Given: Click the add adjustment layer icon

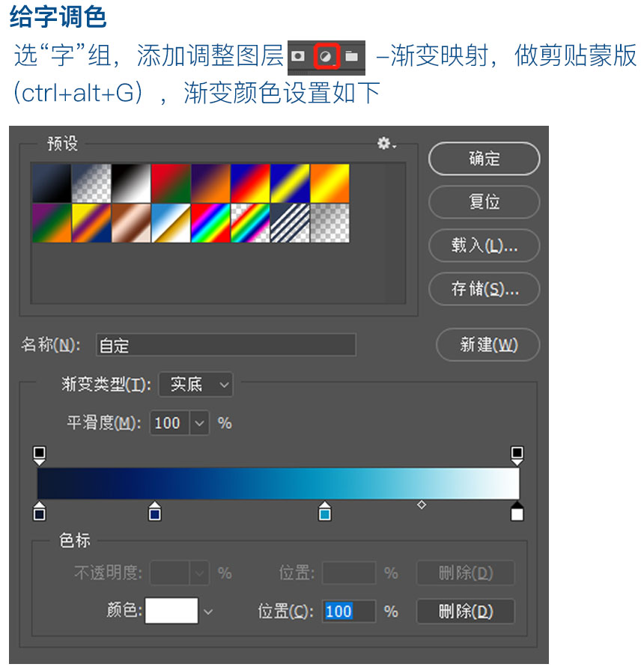Looking at the screenshot, I should 326,56.
